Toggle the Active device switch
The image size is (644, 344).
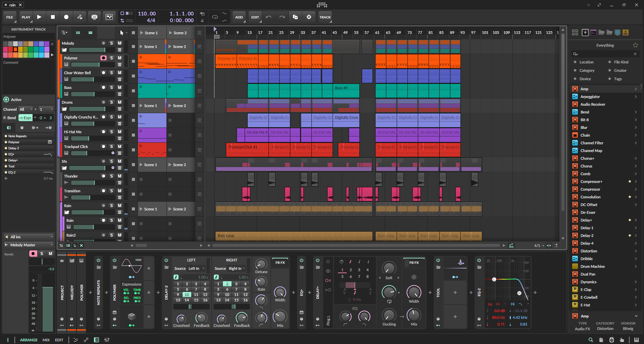pyautogui.click(x=6, y=99)
